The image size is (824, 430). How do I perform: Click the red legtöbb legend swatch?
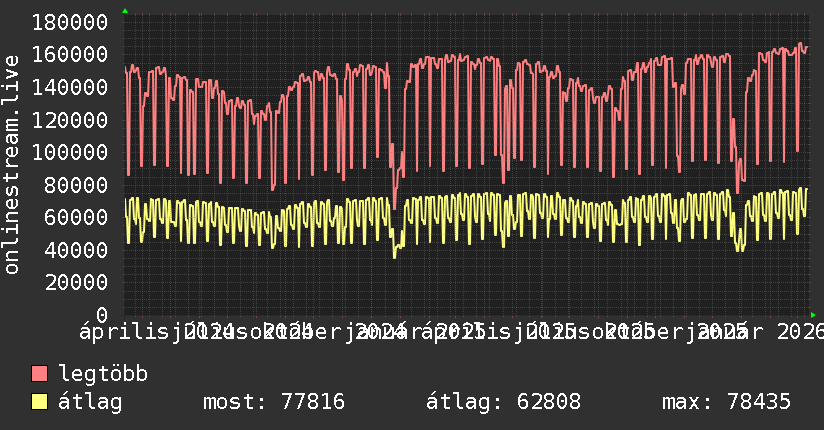39,374
